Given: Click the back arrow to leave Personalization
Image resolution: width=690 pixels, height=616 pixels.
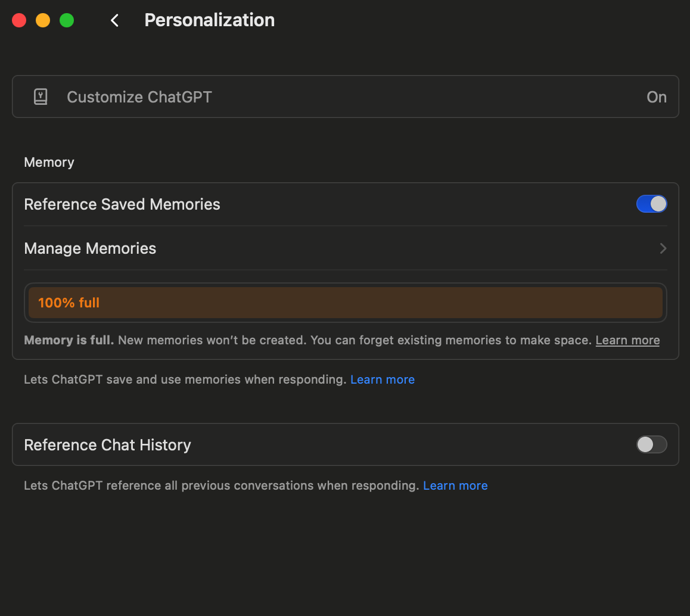Looking at the screenshot, I should click(x=114, y=20).
